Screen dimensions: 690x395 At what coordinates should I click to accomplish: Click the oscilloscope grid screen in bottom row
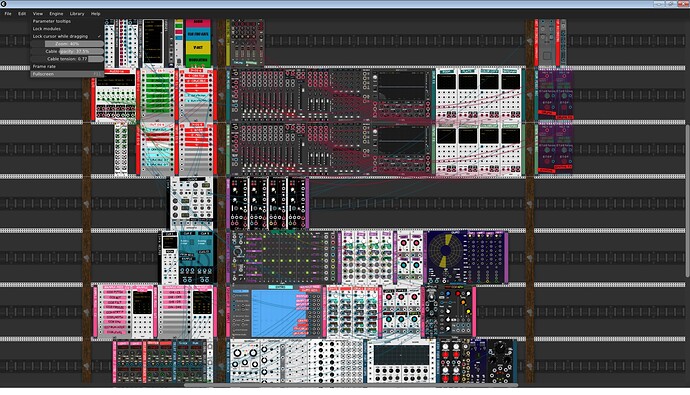[x=401, y=355]
